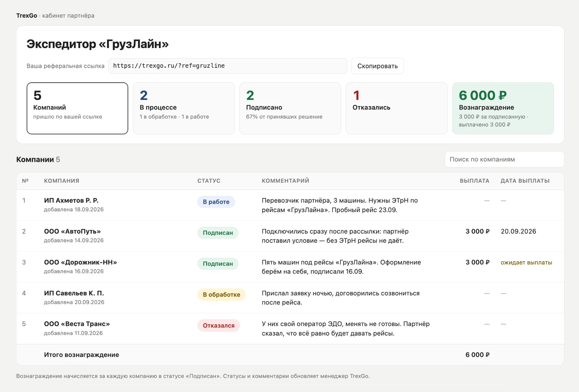Open the Вознаграждение 6 000 ₽ card
The image size is (579, 392).
(x=503, y=108)
